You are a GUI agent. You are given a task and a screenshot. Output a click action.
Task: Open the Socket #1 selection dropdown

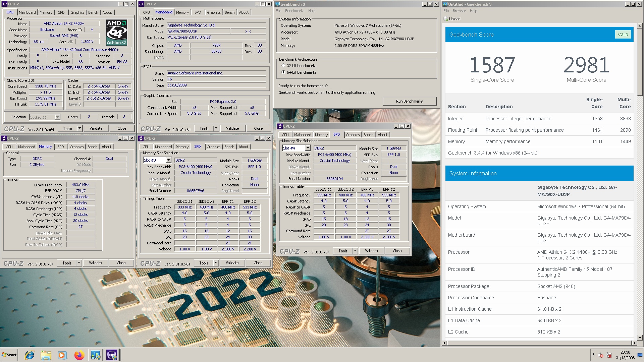(57, 117)
